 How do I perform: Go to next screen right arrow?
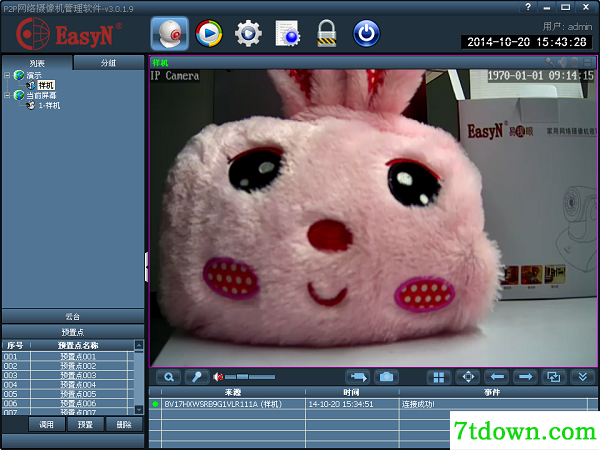click(x=525, y=377)
